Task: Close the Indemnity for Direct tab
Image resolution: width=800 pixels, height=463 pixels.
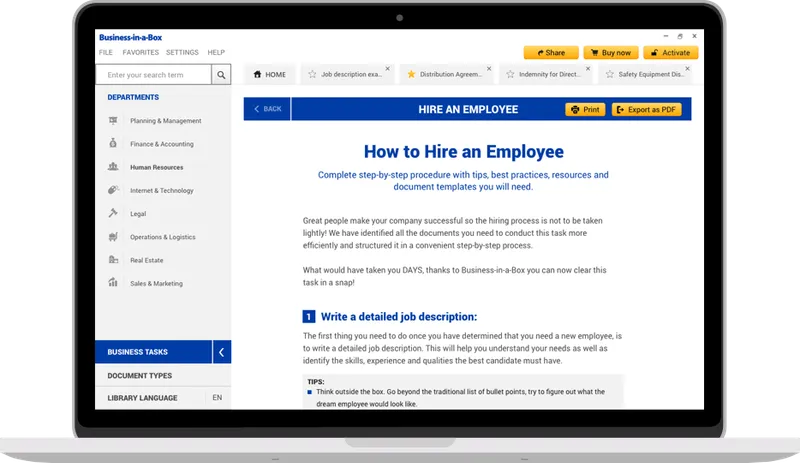Action: (x=588, y=68)
